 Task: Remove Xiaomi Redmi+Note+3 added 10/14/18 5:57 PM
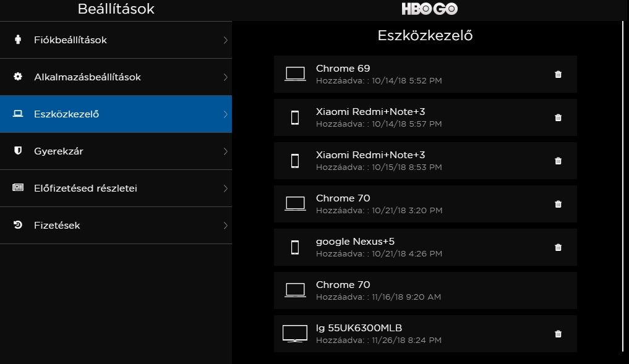coord(558,117)
